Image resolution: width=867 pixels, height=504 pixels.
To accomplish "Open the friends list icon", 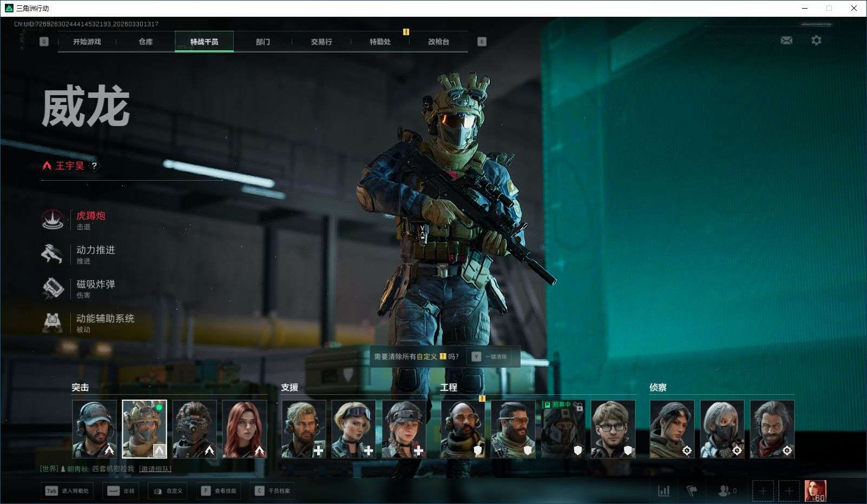I will pos(724,490).
